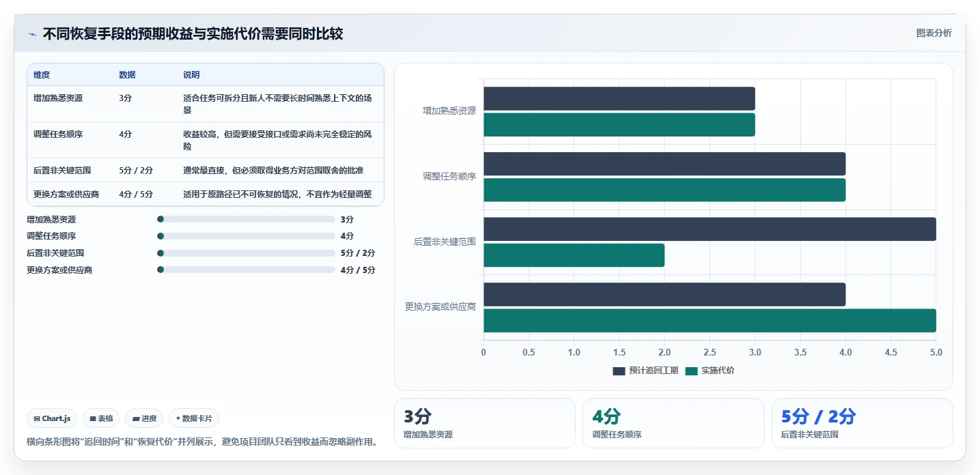Select the Chart.js tag chip

(x=52, y=418)
